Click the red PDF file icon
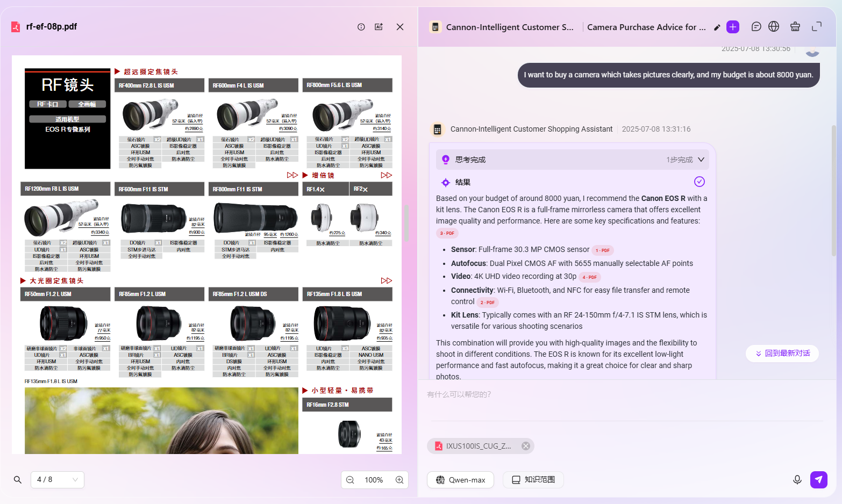842x504 pixels. (16, 27)
